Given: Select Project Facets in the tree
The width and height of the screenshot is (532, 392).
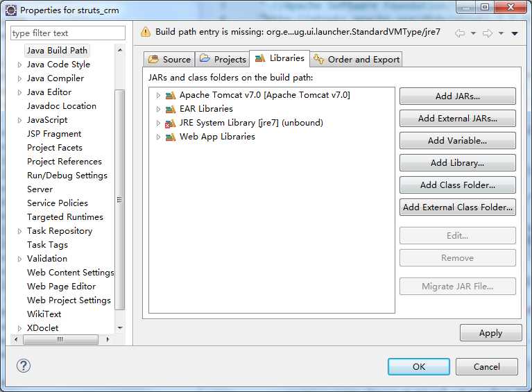Looking at the screenshot, I should (55, 148).
